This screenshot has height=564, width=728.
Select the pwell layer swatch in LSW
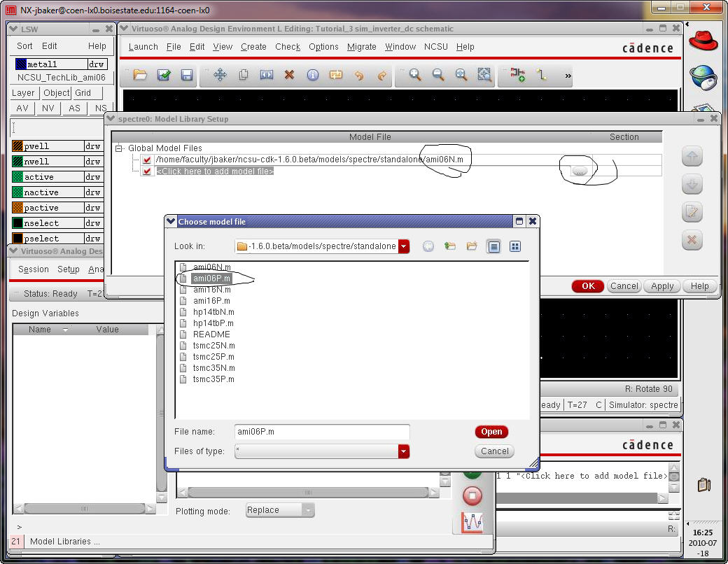(17, 146)
